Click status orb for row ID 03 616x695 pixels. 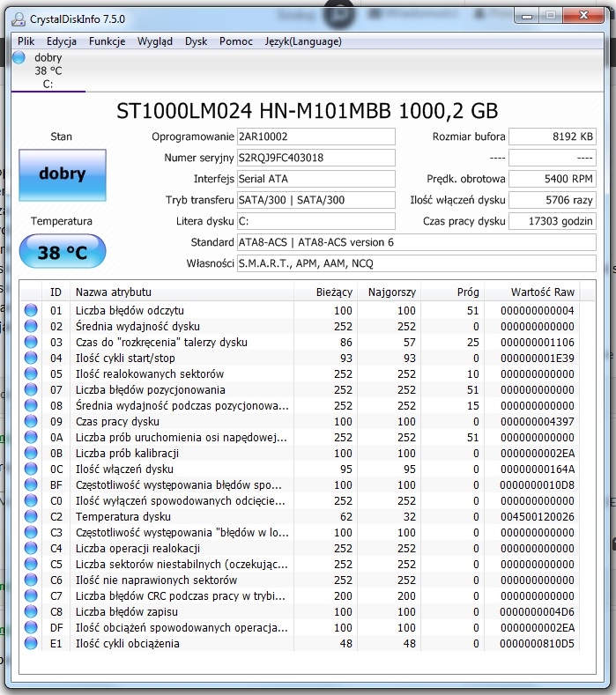31,342
